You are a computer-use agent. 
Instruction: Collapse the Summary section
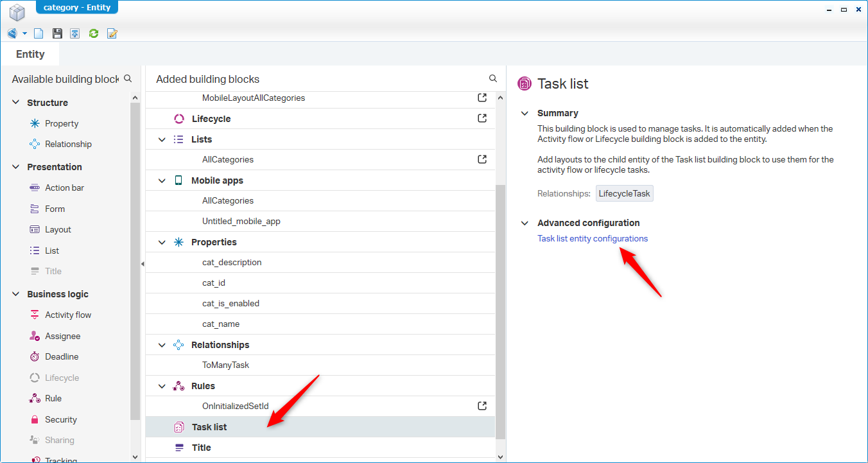pos(525,113)
